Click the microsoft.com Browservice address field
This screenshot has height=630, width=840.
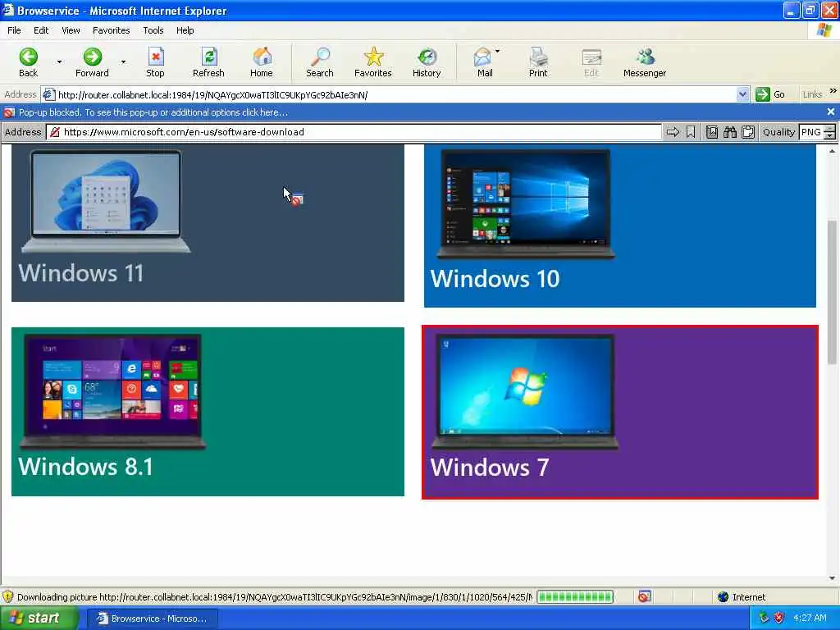[354, 132]
